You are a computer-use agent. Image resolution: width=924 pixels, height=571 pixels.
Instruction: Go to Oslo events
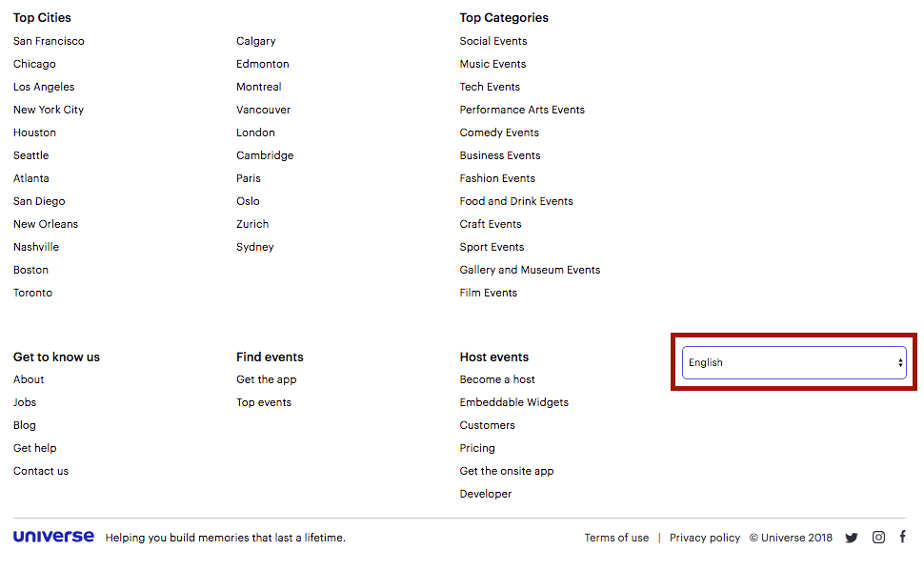(248, 201)
